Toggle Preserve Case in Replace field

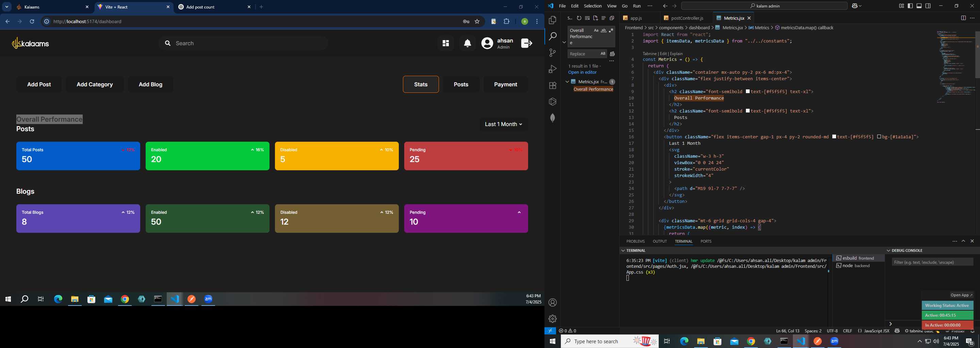click(603, 54)
